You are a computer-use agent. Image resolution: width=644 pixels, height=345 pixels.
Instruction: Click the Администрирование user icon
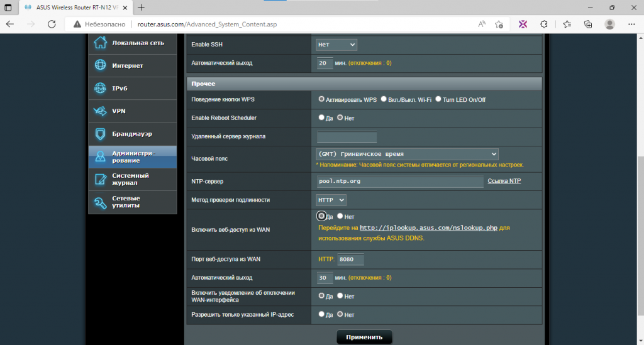coord(100,156)
